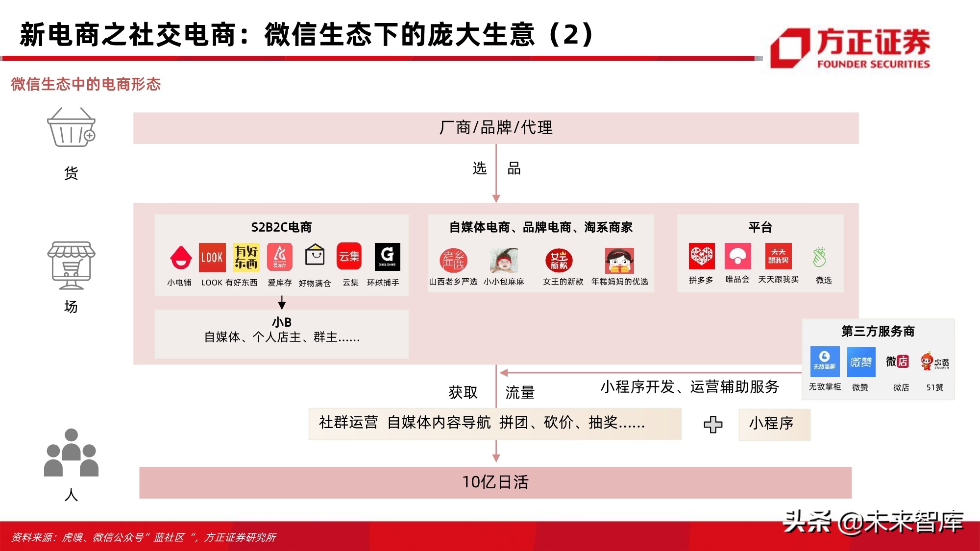980x551 pixels.
Task: Click the 环球捕手 caption text
Action: (383, 283)
